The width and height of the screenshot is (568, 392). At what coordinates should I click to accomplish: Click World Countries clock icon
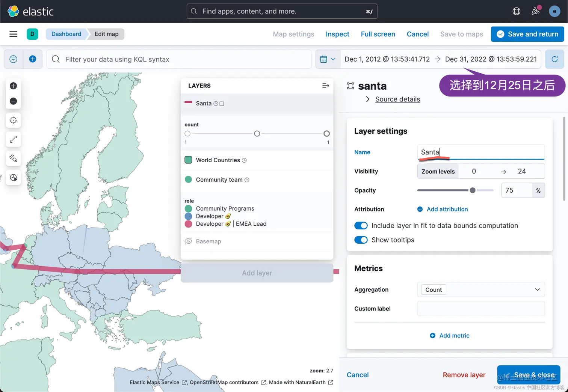[244, 160]
